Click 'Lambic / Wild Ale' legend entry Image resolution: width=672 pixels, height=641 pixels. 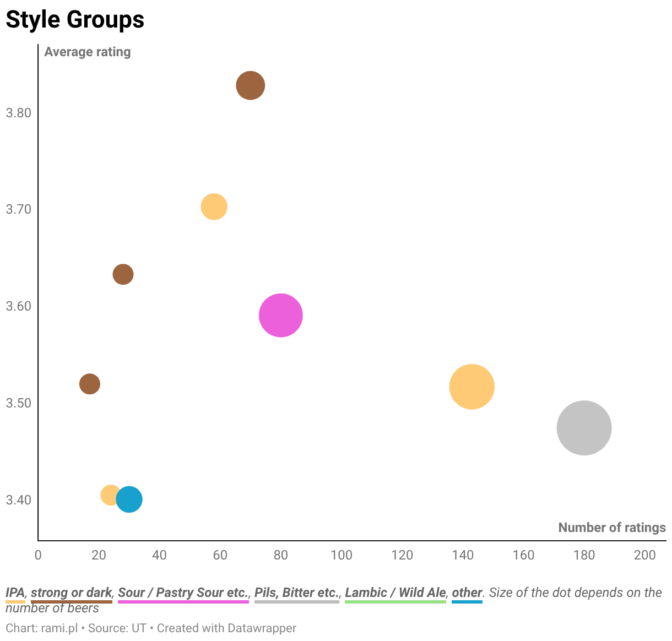click(x=395, y=593)
